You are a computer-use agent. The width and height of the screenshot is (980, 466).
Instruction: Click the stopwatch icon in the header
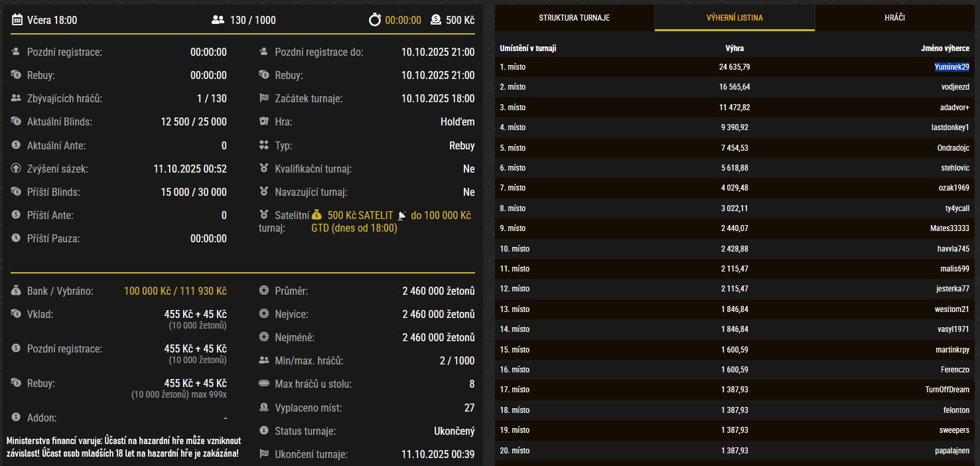(x=375, y=20)
